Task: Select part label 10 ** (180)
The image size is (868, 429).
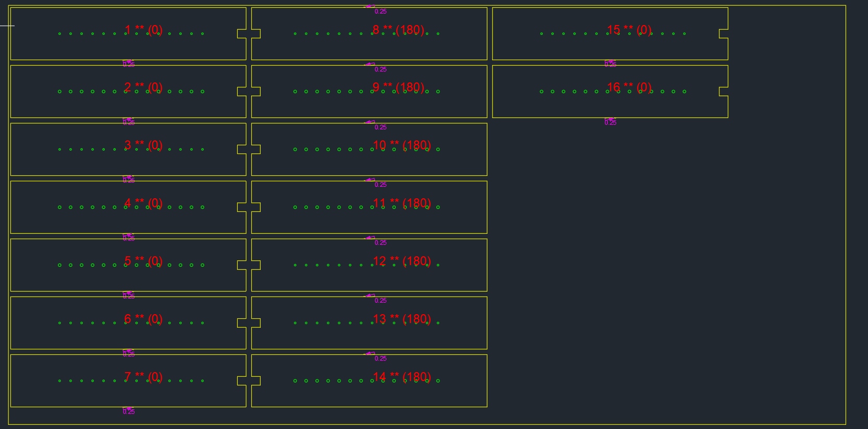Action: pyautogui.click(x=401, y=145)
